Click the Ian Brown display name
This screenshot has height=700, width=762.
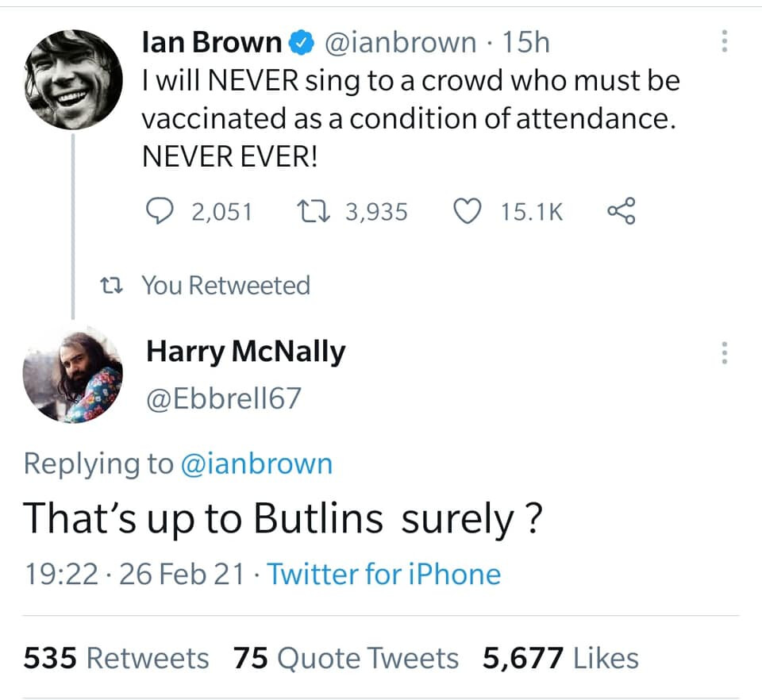pyautogui.click(x=212, y=43)
